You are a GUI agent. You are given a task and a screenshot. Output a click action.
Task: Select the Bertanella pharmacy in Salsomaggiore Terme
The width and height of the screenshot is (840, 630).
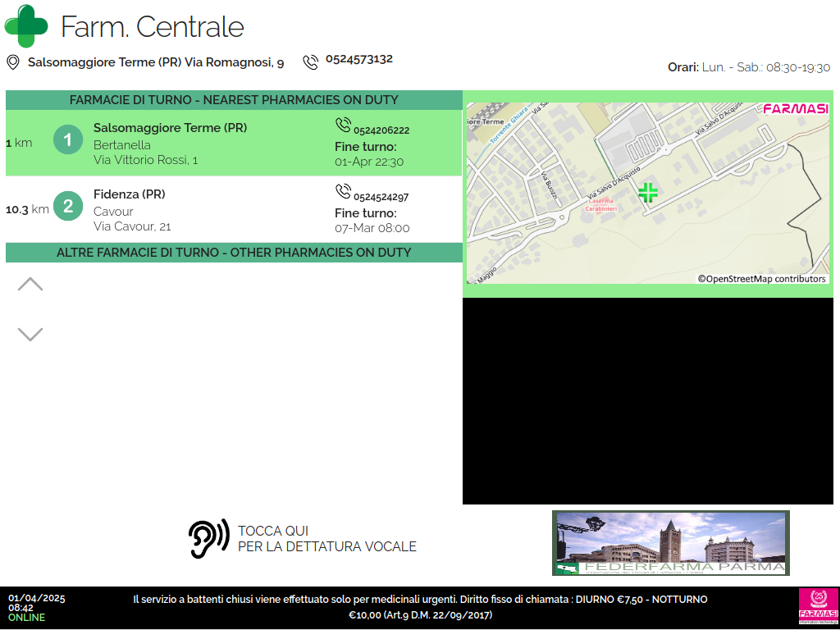click(170, 144)
